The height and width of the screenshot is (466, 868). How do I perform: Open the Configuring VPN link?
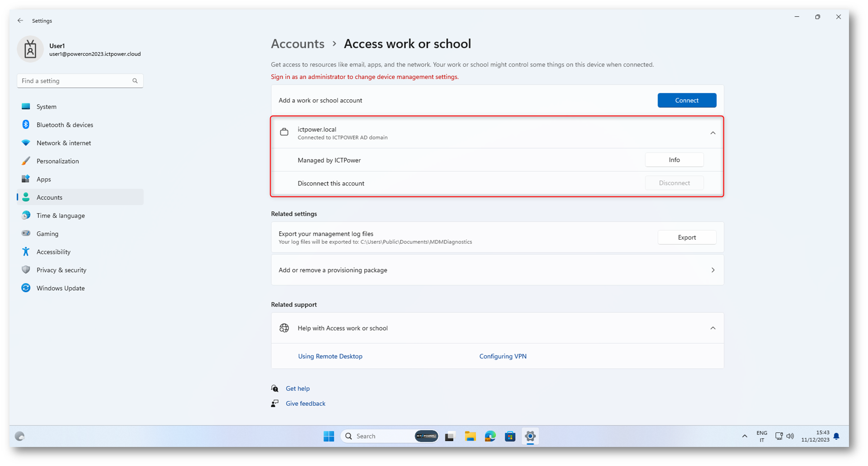(x=503, y=356)
